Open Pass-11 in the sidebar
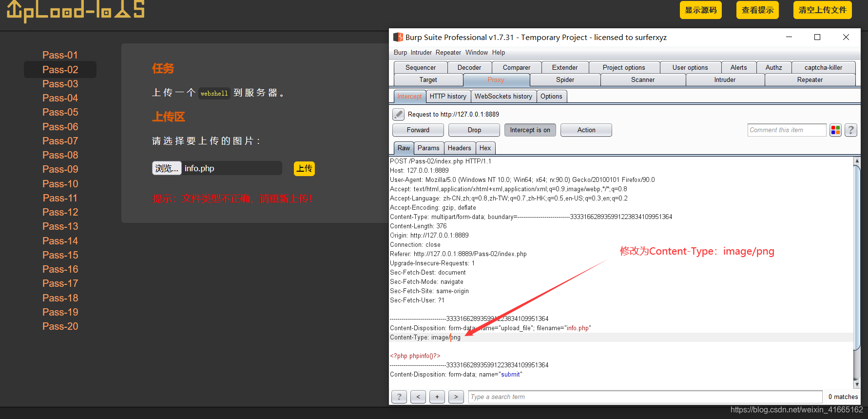This screenshot has height=419, width=868. (x=60, y=198)
